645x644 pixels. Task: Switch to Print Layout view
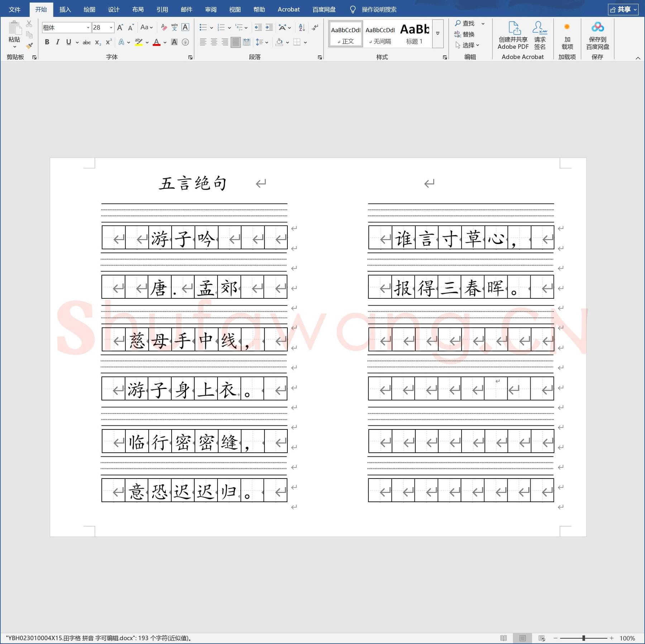[x=522, y=638]
